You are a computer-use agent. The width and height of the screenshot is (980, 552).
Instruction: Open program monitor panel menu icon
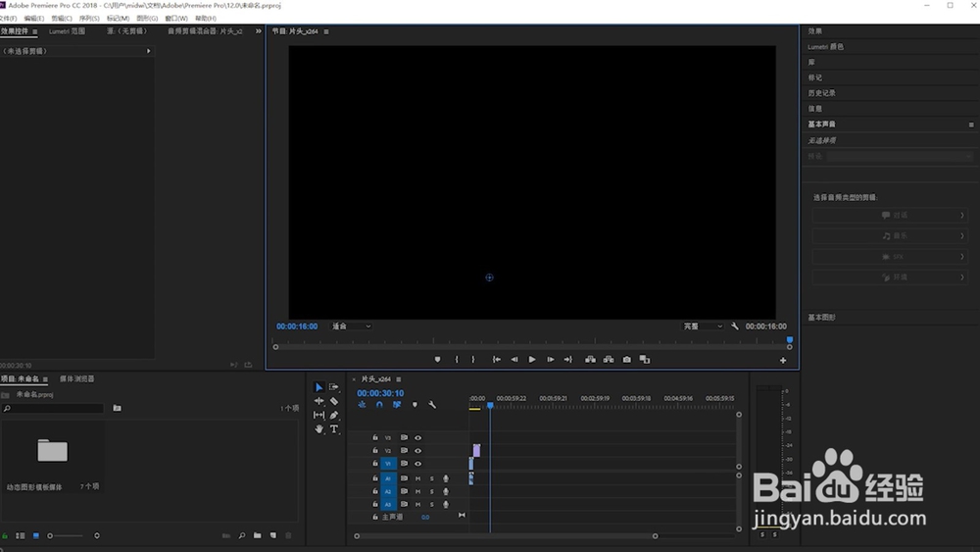click(x=326, y=31)
